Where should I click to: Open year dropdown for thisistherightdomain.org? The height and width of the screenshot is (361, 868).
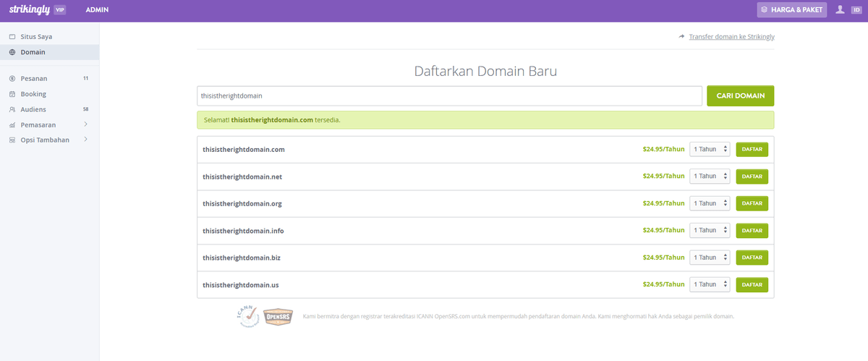click(x=710, y=203)
